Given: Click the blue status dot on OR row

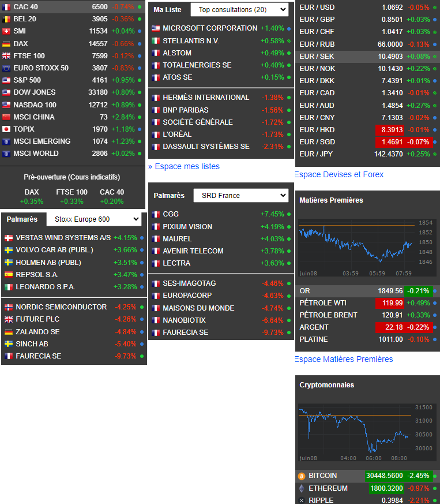Looking at the screenshot, I should click(435, 291).
